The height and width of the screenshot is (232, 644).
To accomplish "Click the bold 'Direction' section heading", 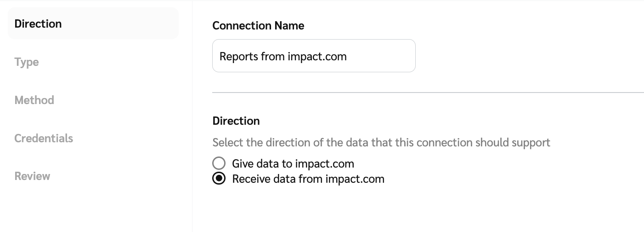I will 236,121.
